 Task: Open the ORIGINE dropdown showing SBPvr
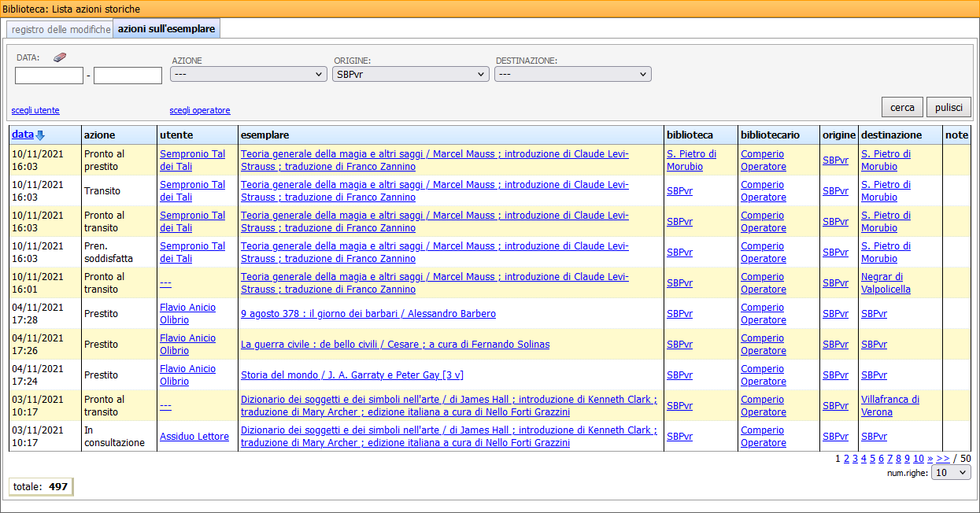point(409,73)
